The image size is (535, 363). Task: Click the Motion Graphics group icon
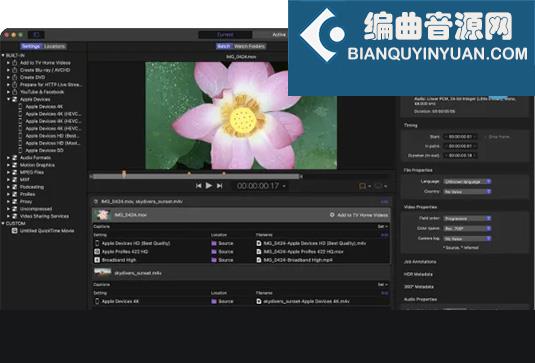tap(15, 165)
